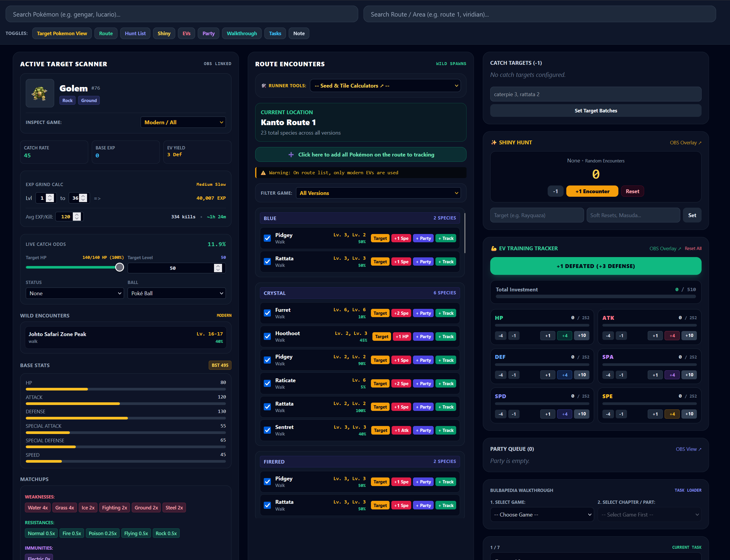Click the Target HP slider handle
The height and width of the screenshot is (560, 730).
pos(119,267)
